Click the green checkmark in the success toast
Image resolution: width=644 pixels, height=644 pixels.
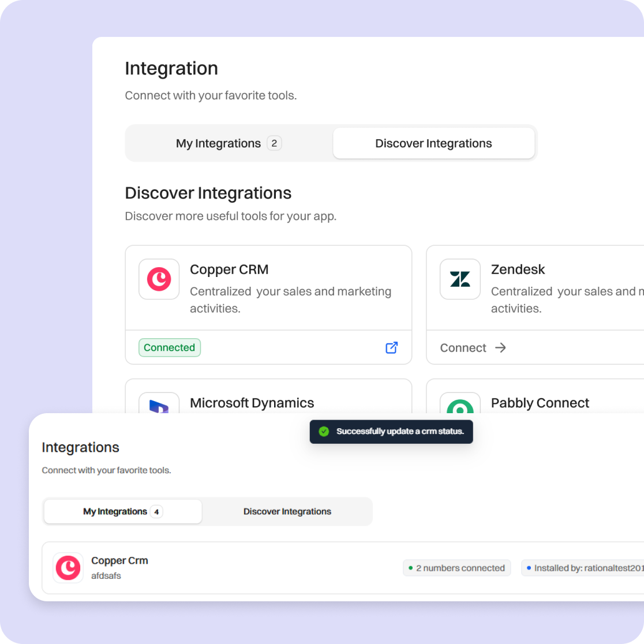tap(324, 432)
